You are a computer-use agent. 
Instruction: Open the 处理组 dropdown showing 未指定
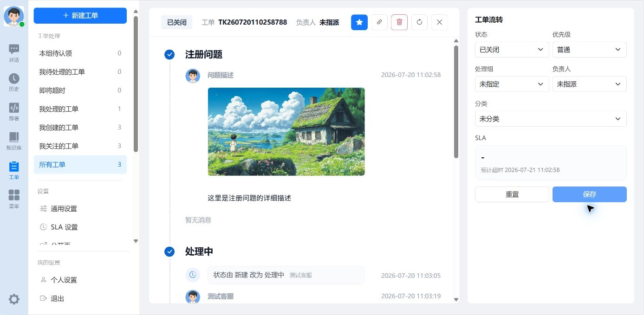click(512, 84)
